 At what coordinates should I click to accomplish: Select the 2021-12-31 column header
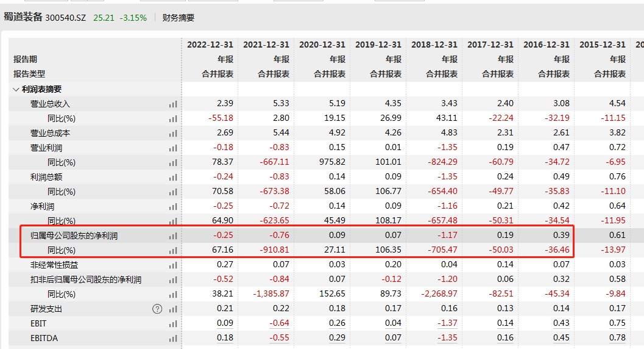point(266,45)
